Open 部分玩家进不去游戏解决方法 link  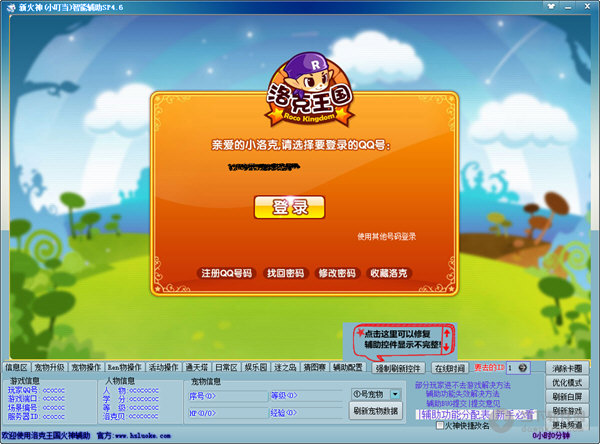tap(463, 385)
